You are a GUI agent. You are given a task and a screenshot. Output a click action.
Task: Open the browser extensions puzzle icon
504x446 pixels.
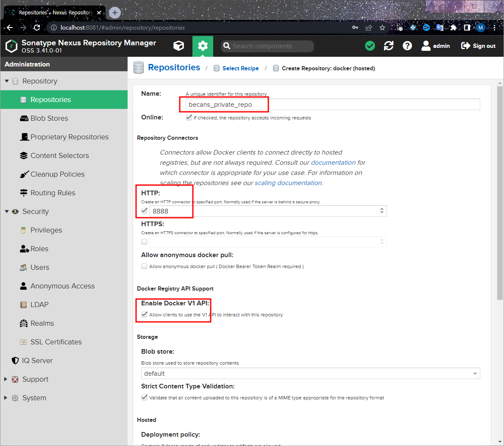(x=454, y=28)
